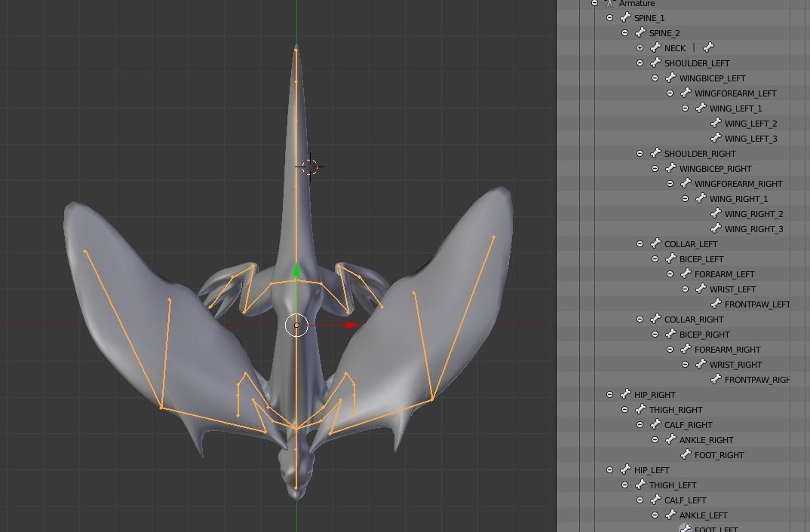Collapse the SPINE_1 tree node
The height and width of the screenshot is (532, 810).
[x=610, y=17]
